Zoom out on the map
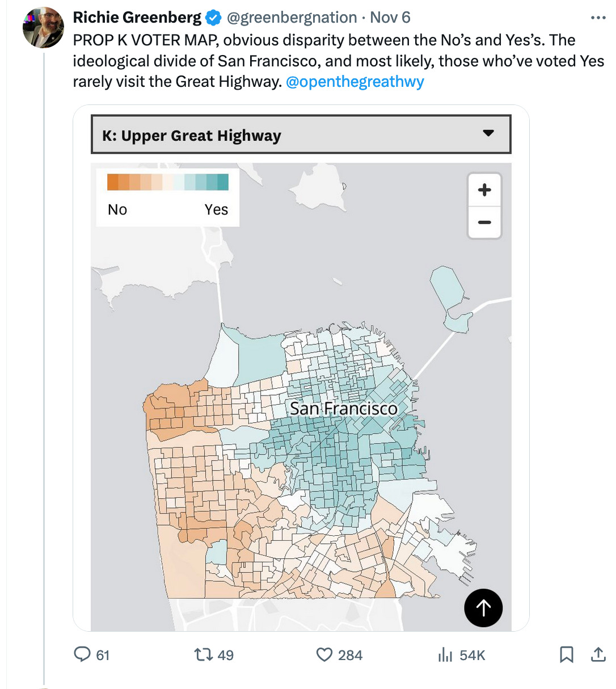 coord(484,222)
